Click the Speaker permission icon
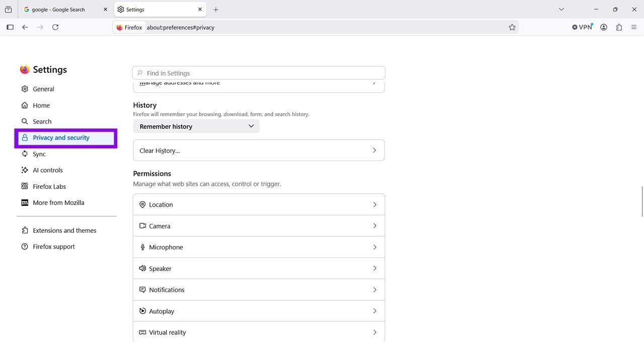Image resolution: width=644 pixels, height=342 pixels. 142,269
